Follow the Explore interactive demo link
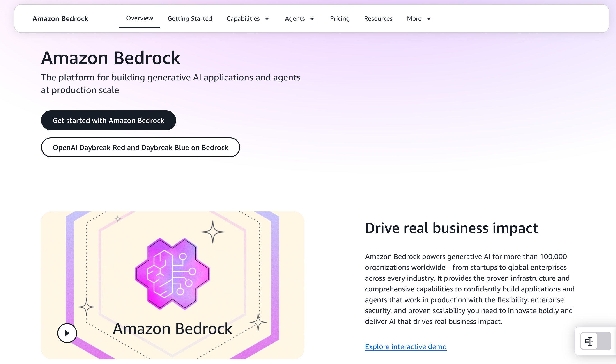Screen dimensions: 616x364 [x=406, y=347]
